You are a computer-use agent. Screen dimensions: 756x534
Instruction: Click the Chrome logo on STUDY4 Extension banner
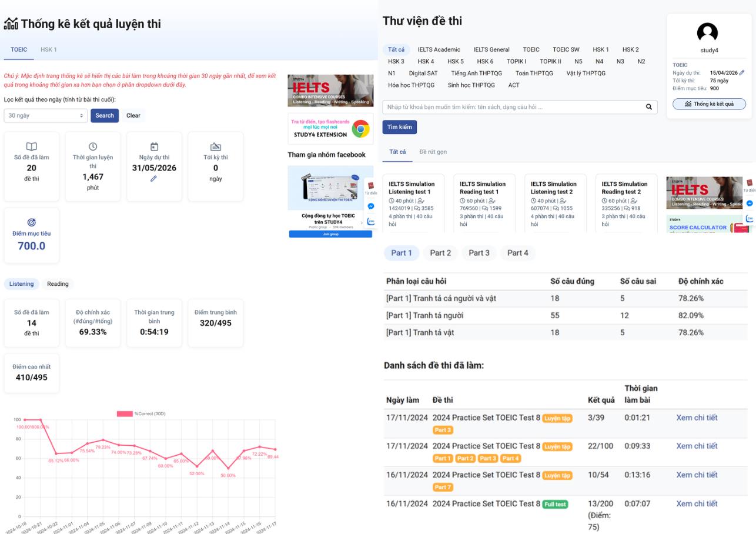[360, 129]
